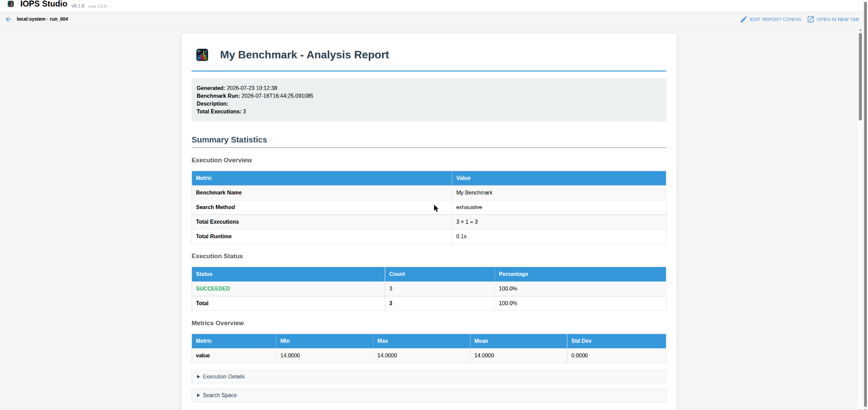This screenshot has height=410, width=868.
Task: Click the breadcrumb local:system · run_004
Action: click(x=42, y=19)
